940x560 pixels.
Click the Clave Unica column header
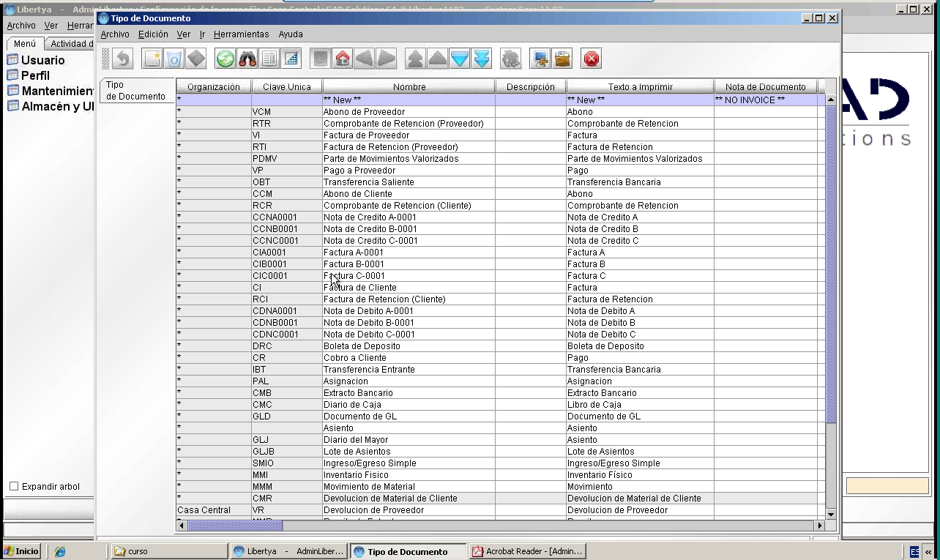287,86
